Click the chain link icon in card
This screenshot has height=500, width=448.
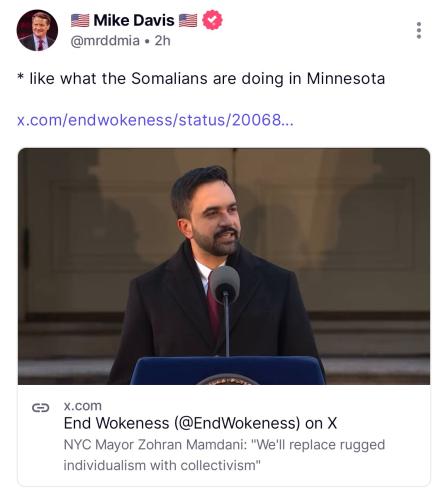(x=41, y=407)
